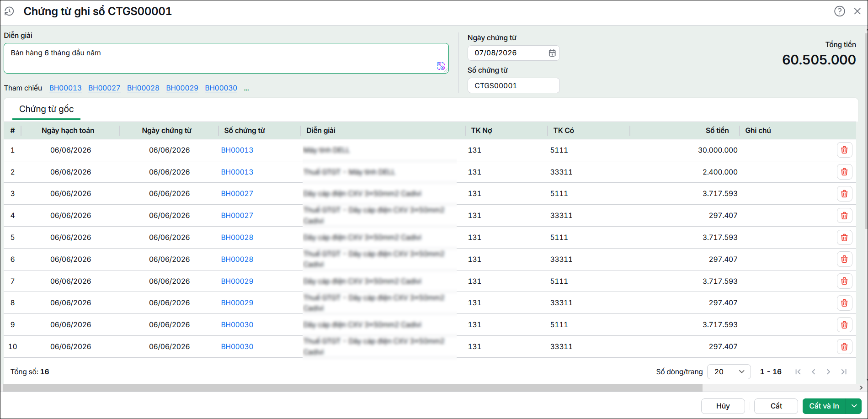
Task: Expand the Cất và In dropdown arrow
Action: coord(854,406)
